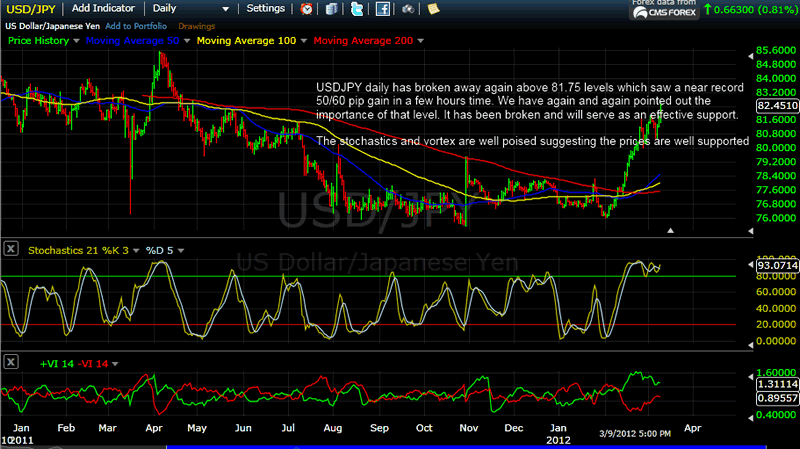Open Stochastics %K settings dropdown

136,248
